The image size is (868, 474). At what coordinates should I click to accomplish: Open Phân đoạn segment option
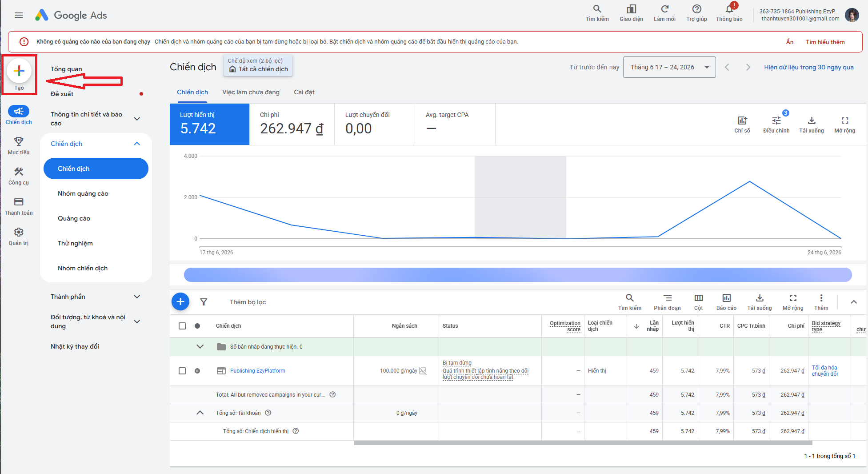click(667, 302)
